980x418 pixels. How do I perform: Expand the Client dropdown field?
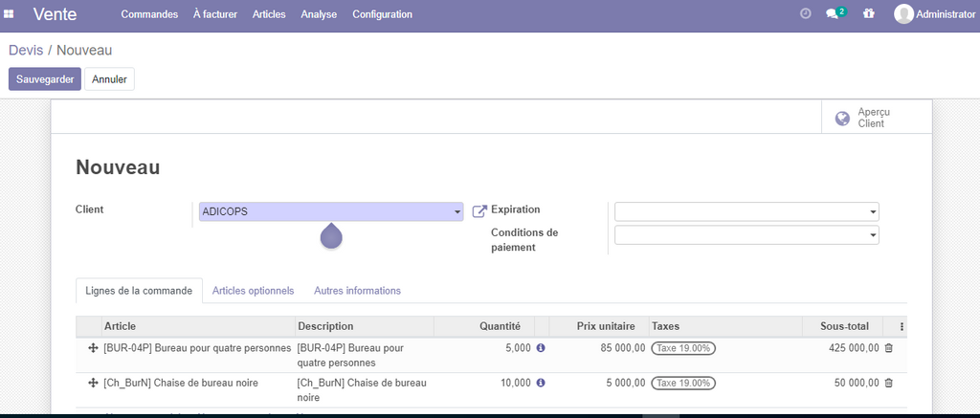(x=457, y=212)
